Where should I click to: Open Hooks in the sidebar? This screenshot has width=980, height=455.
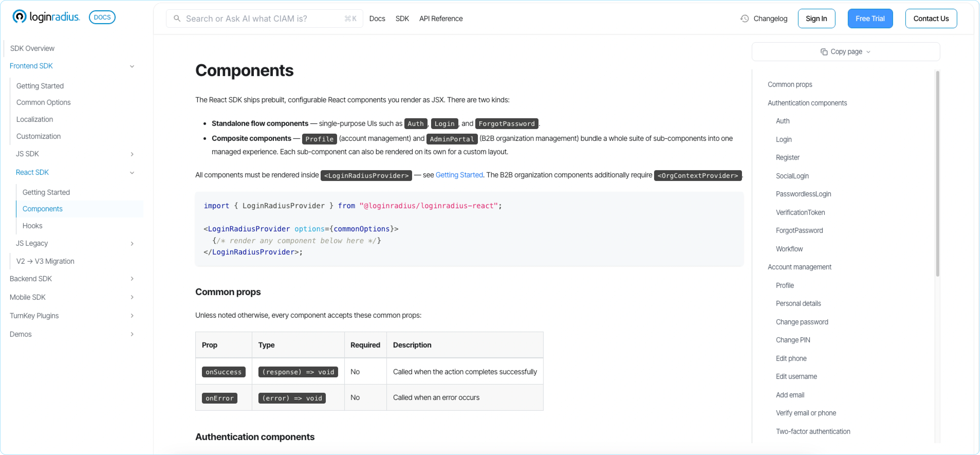[32, 226]
